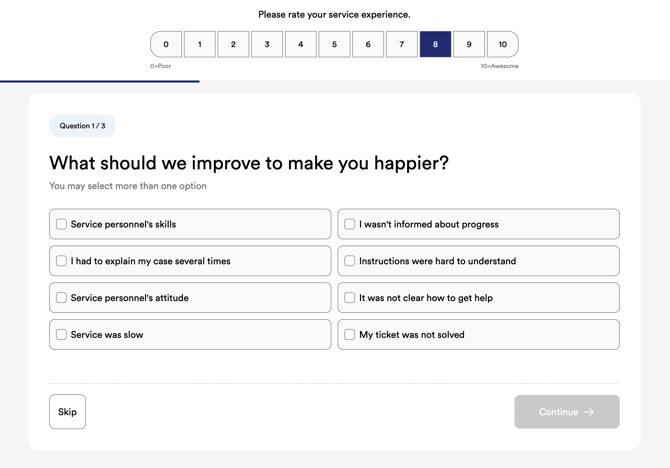Tick My ticket was not solved
The image size is (670, 468).
click(350, 335)
